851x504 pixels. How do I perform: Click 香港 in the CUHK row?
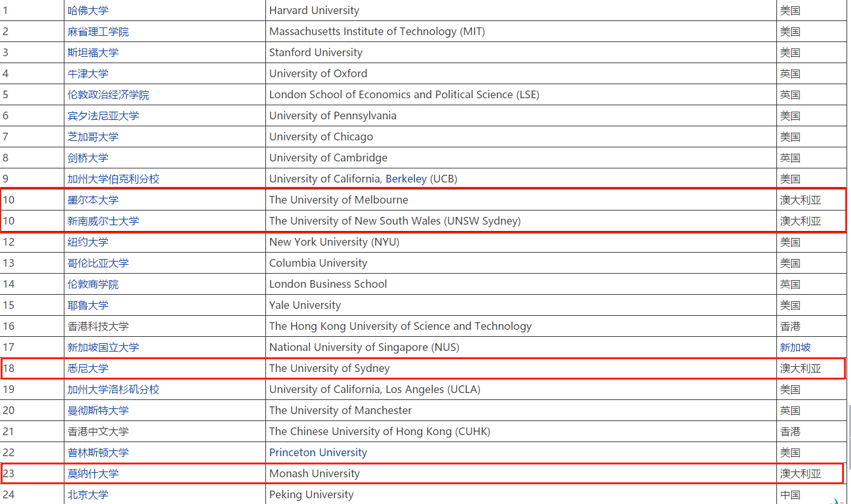790,431
